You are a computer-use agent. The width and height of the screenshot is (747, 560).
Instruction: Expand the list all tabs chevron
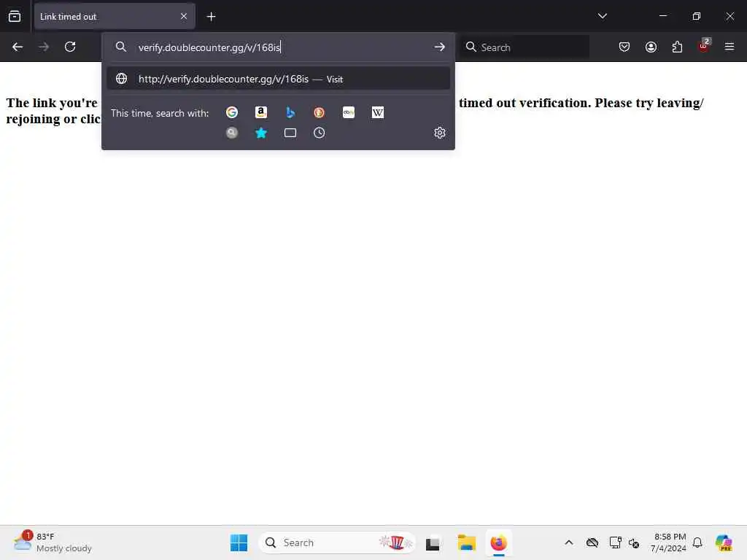[x=602, y=16]
